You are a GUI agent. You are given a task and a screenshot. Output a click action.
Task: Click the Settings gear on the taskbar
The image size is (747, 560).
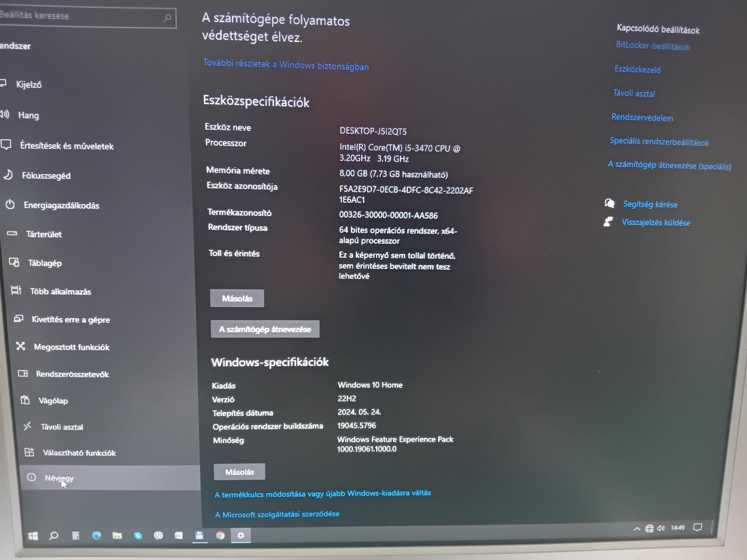pos(241,535)
